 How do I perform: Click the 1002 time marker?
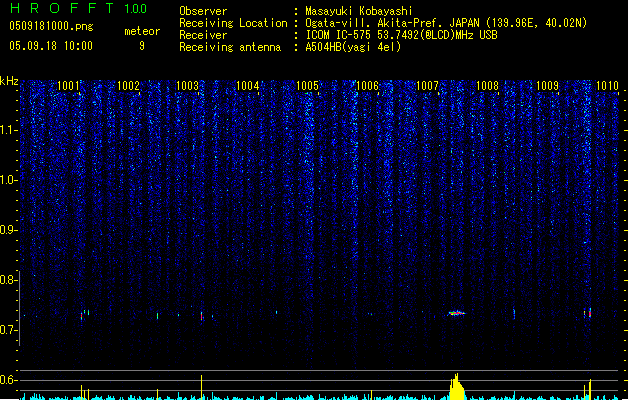point(128,86)
